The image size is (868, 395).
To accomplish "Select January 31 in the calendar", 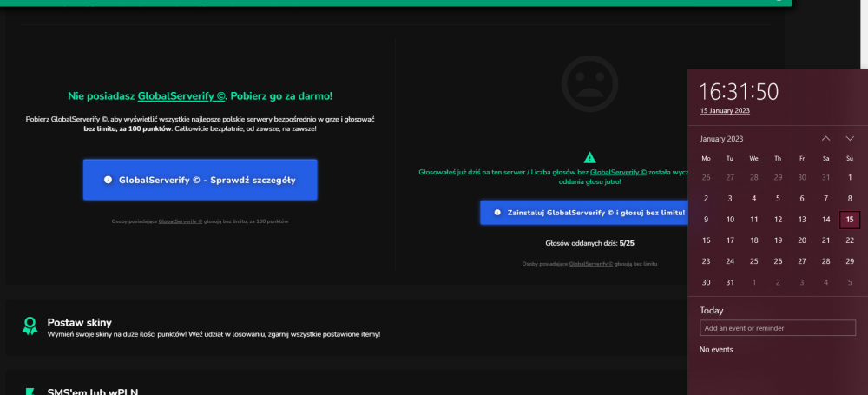I will (730, 282).
